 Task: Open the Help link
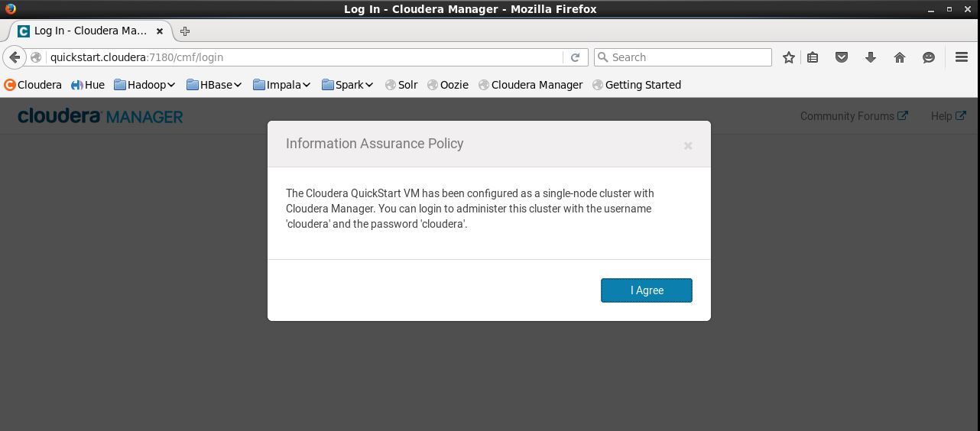949,116
